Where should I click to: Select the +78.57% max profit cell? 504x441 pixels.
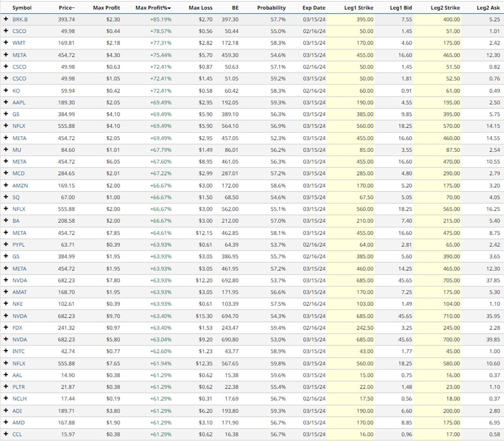[161, 31]
